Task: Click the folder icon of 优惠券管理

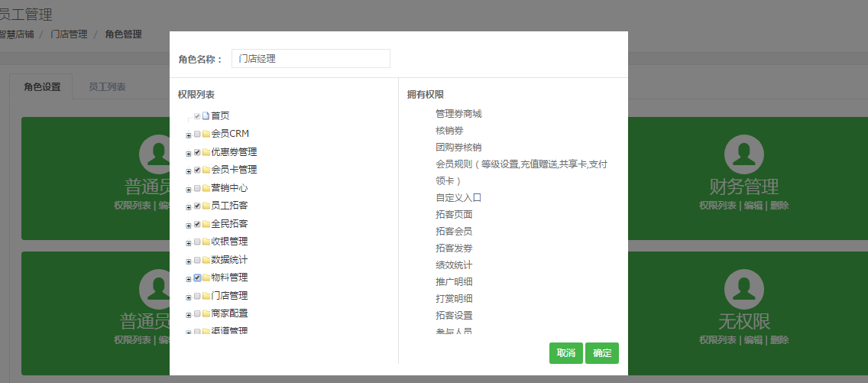Action: click(x=206, y=152)
